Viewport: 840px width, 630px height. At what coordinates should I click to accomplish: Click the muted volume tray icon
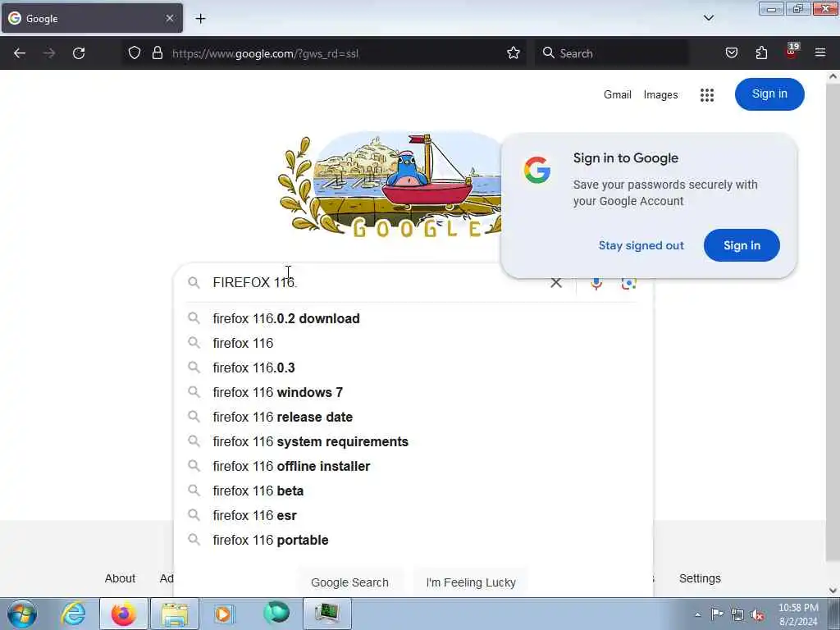(757, 615)
